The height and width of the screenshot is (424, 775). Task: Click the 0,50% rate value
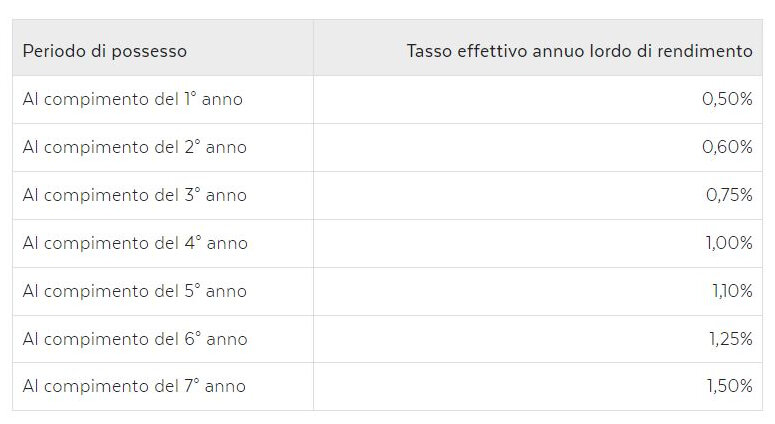click(x=727, y=100)
